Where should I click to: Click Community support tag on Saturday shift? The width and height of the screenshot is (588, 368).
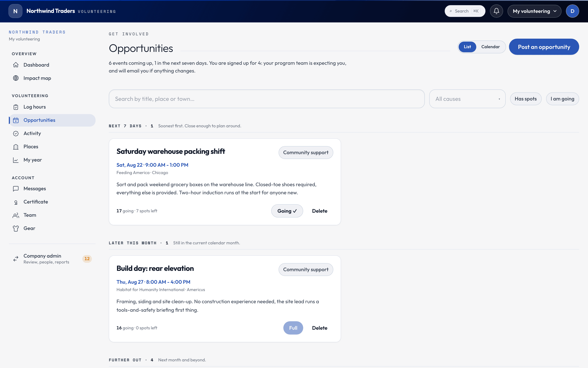[x=306, y=153]
